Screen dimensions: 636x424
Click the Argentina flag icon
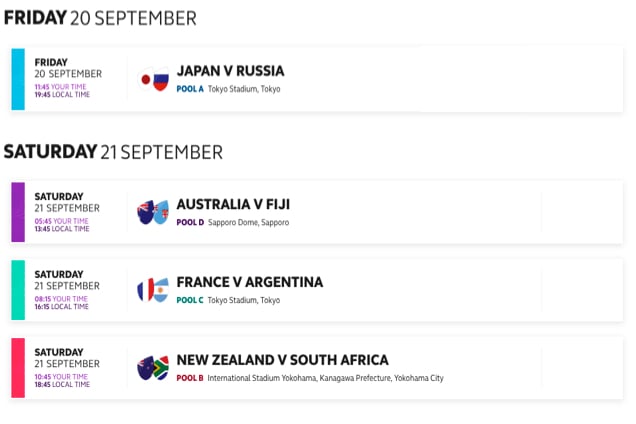pos(161,290)
